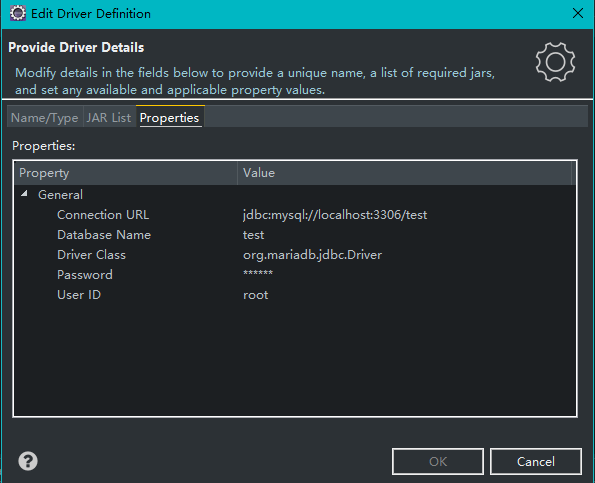Select the Properties tab
This screenshot has width=595, height=483.
[x=169, y=118]
